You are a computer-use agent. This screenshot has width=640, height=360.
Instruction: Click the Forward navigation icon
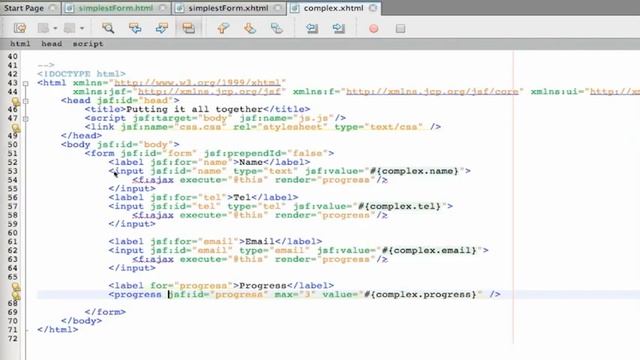(x=70, y=28)
